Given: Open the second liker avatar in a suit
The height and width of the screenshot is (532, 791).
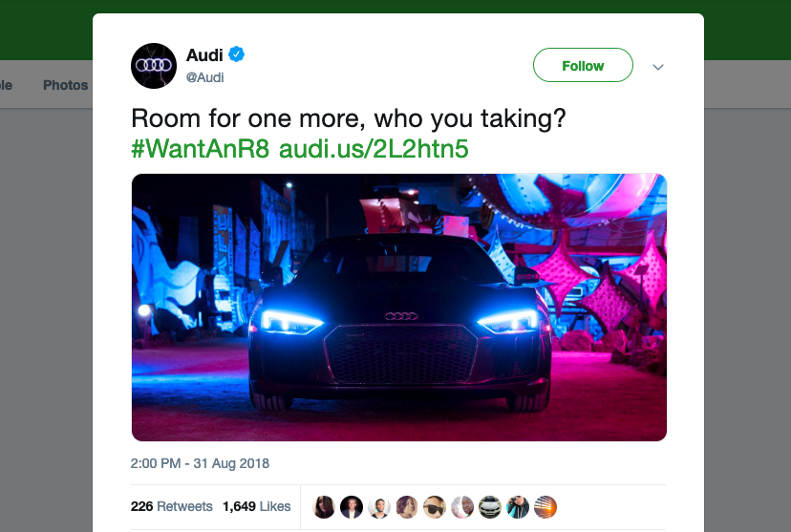Looking at the screenshot, I should [352, 507].
